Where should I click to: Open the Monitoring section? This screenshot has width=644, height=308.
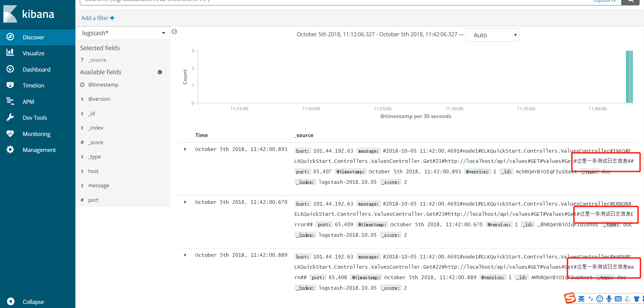[38, 134]
